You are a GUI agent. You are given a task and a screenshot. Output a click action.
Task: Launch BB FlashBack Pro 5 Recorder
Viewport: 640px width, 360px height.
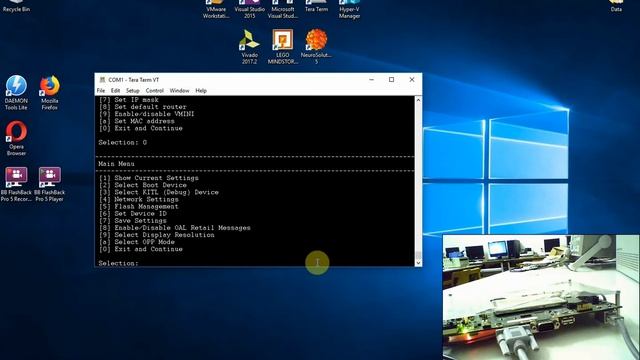[x=16, y=184]
